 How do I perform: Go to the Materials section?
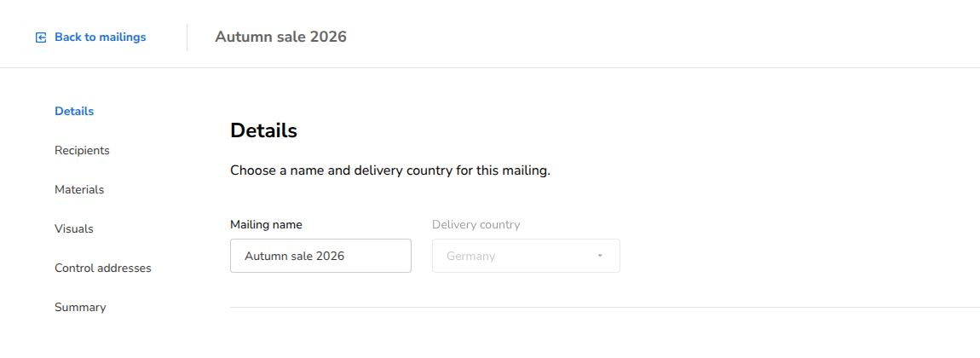point(79,189)
